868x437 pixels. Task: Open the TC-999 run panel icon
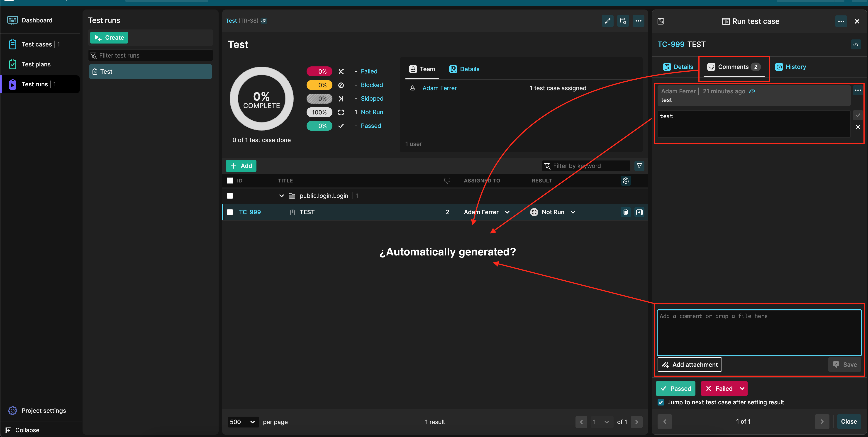coord(639,212)
